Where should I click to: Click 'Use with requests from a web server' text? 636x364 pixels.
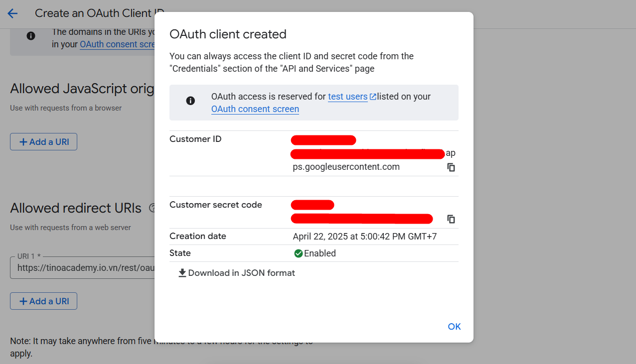pyautogui.click(x=70, y=228)
